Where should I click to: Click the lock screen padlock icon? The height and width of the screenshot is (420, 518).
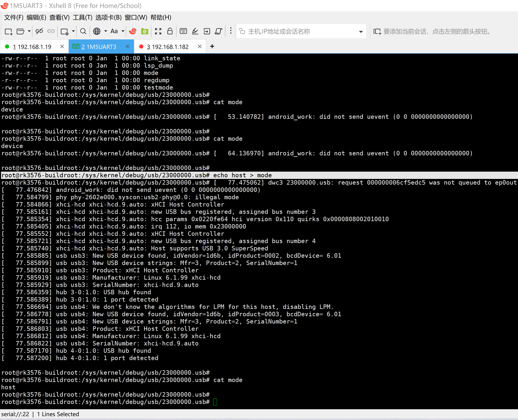[x=170, y=31]
